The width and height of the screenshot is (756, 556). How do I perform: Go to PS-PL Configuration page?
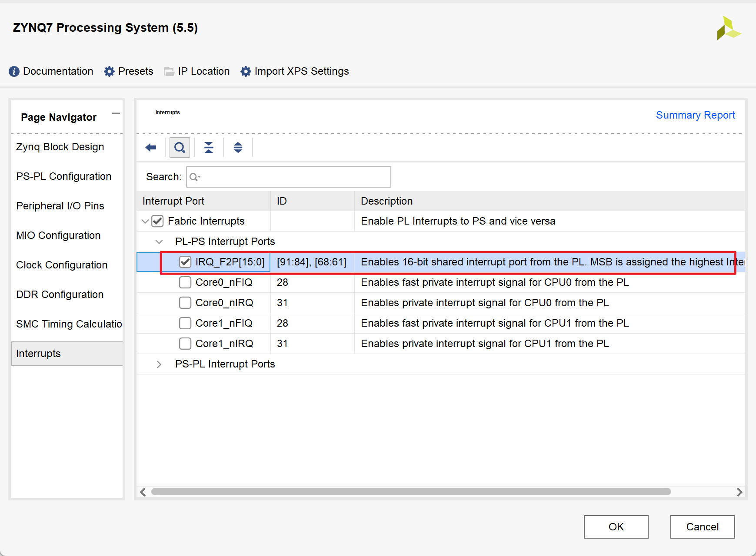point(64,176)
